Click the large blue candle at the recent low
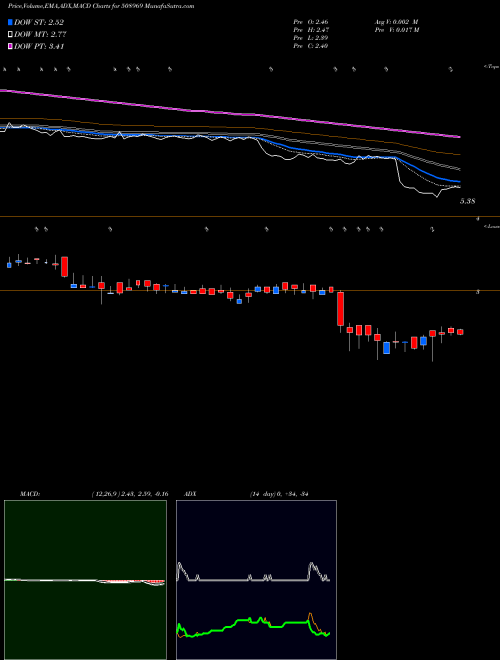500x660 pixels. tap(386, 348)
